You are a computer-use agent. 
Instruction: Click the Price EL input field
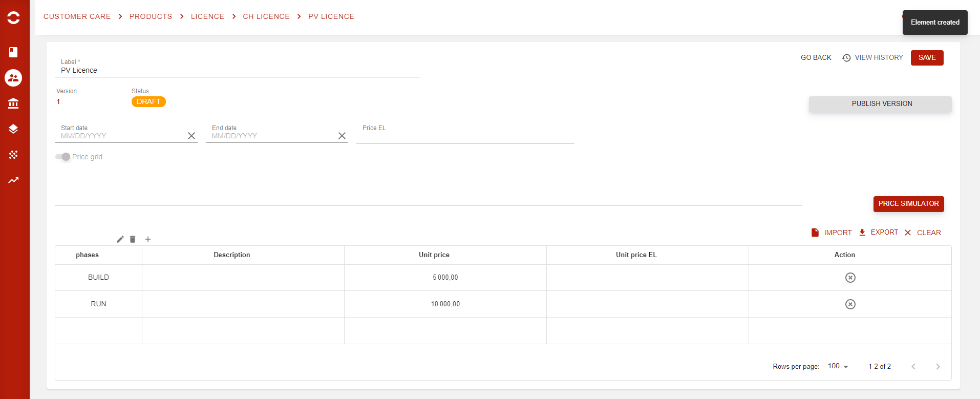[465, 137]
